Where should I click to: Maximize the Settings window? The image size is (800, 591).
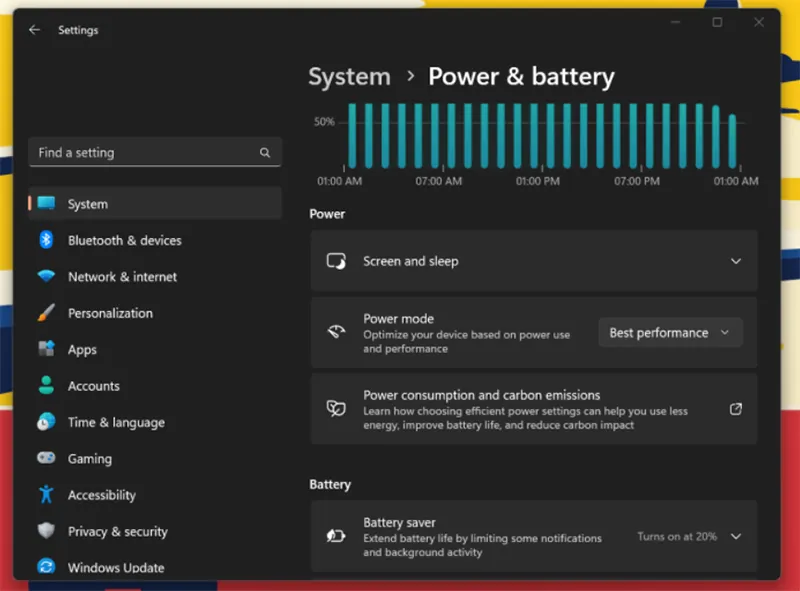click(x=717, y=22)
